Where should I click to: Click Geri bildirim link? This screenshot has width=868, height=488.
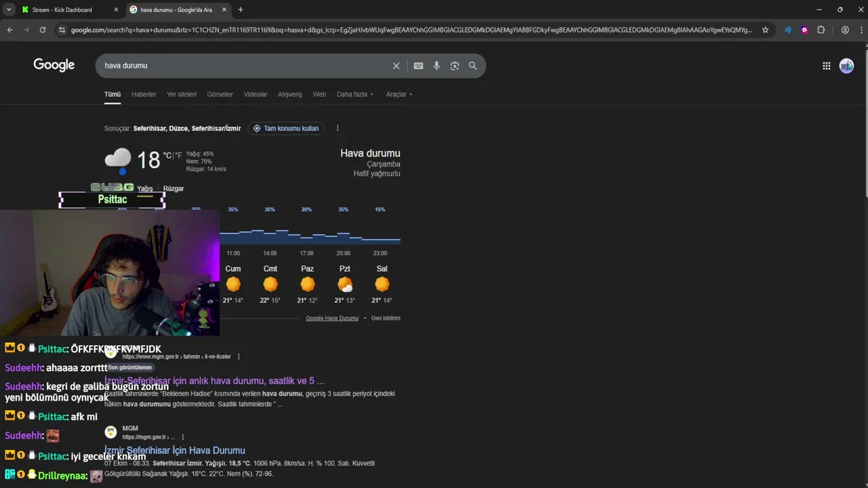click(x=385, y=318)
